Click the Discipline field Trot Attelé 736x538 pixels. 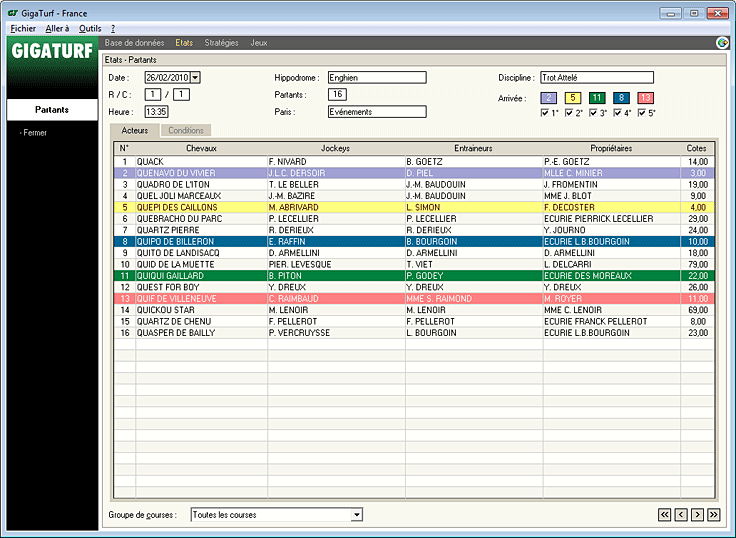coord(597,77)
